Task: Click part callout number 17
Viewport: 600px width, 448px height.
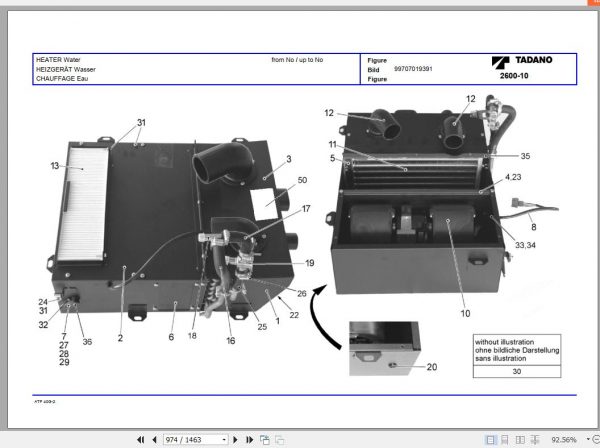Action: coord(306,209)
